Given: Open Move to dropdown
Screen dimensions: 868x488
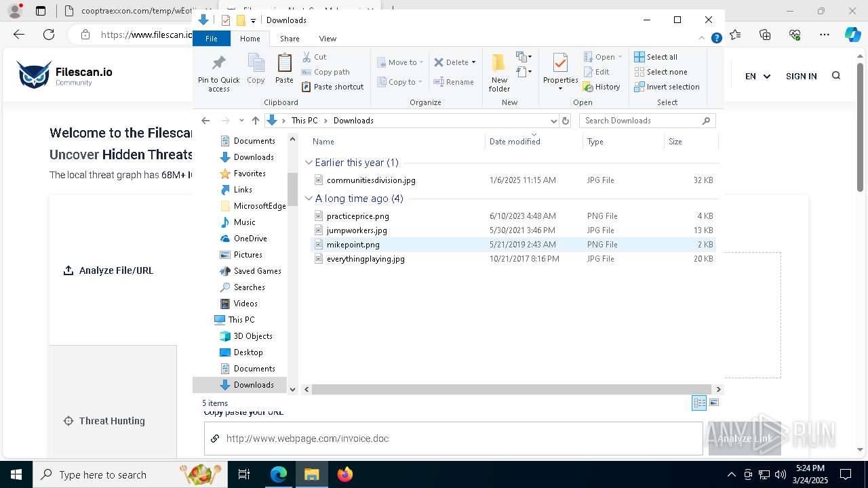Looking at the screenshot, I should coord(400,62).
